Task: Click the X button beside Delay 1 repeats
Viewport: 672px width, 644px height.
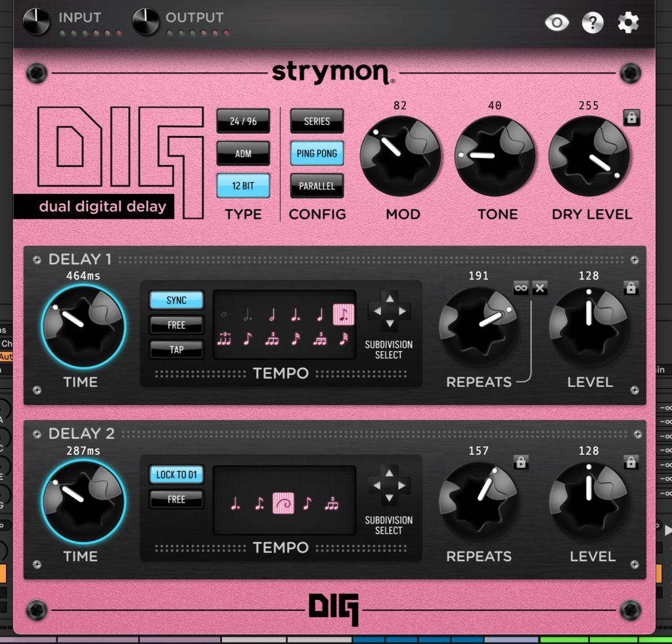Action: tap(539, 288)
